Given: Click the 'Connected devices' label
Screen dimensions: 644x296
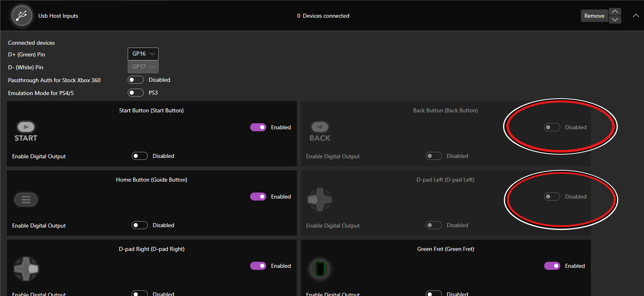Looking at the screenshot, I should 31,43.
